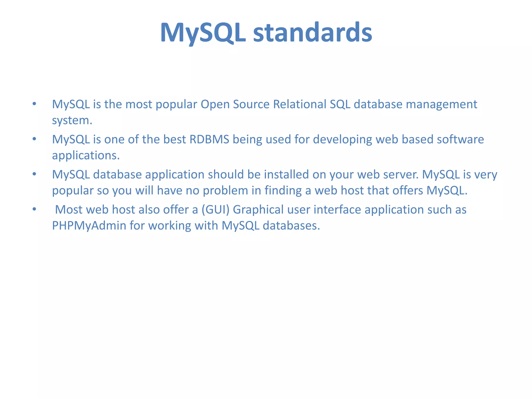
Task: Click the first bullet point marker
Action: [34, 104]
